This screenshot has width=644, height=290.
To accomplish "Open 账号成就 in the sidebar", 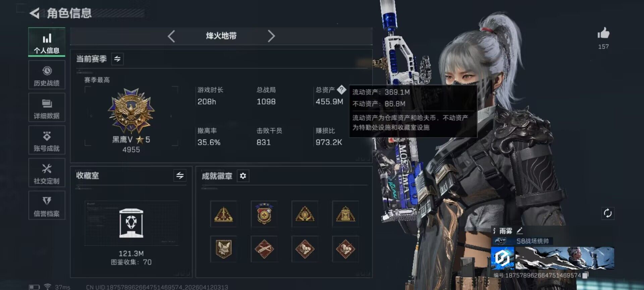I will [x=47, y=140].
